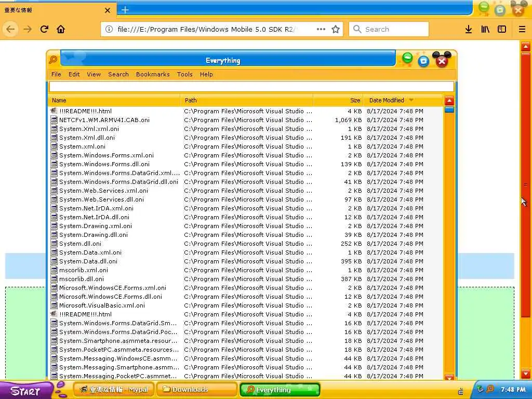
Task: Select System.Net.IrDA.xml.oni row
Action: (246, 208)
